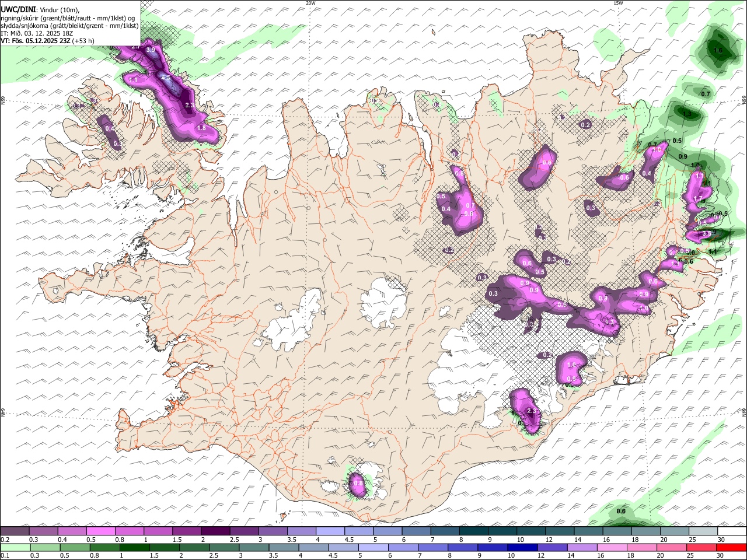This screenshot has height=560, width=747.
Task: Click the 'Vindur (10m)' header text
Action: pos(59,10)
